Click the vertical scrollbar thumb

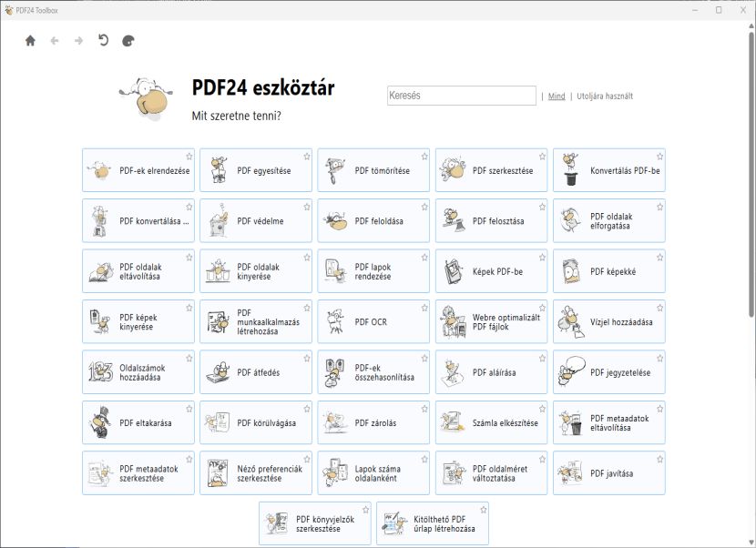(751, 174)
